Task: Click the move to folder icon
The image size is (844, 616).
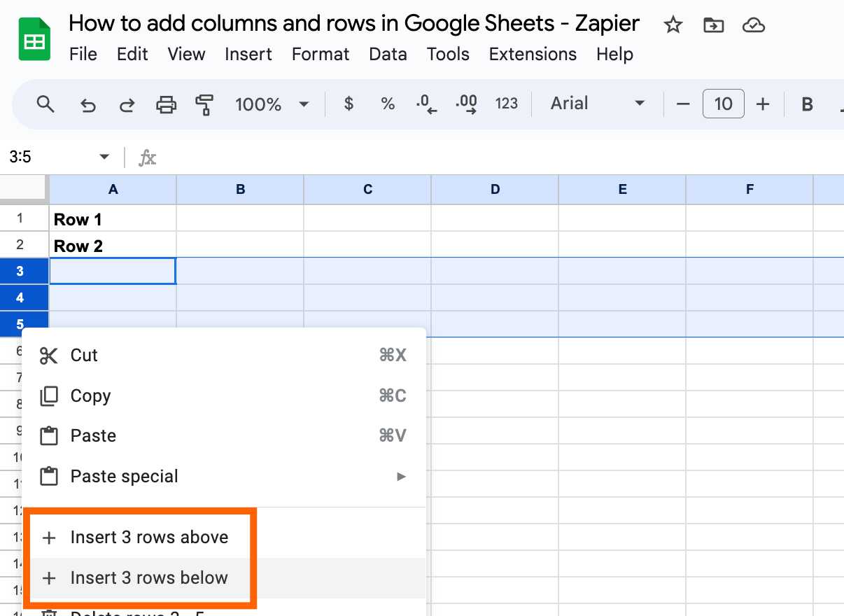Action: click(713, 26)
